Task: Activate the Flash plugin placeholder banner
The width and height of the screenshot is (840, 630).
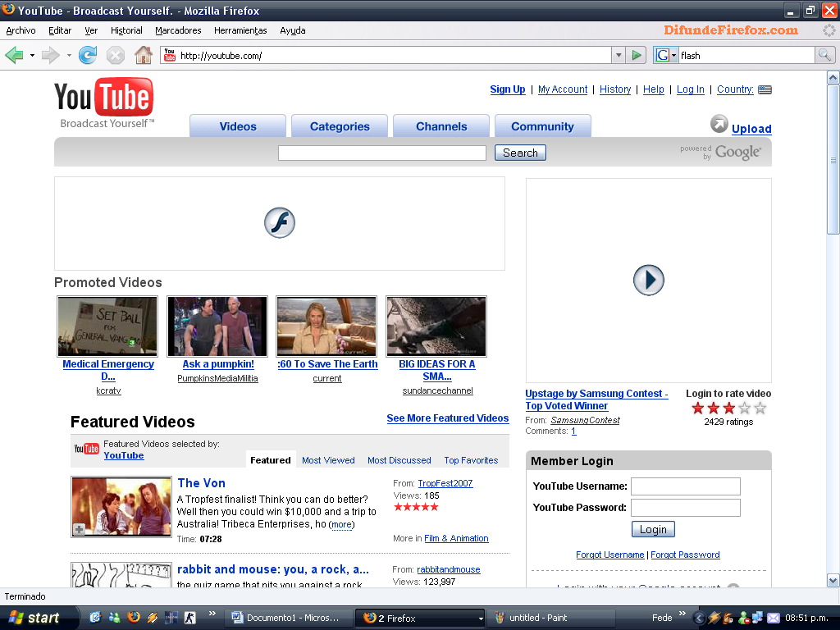Action: 280,223
